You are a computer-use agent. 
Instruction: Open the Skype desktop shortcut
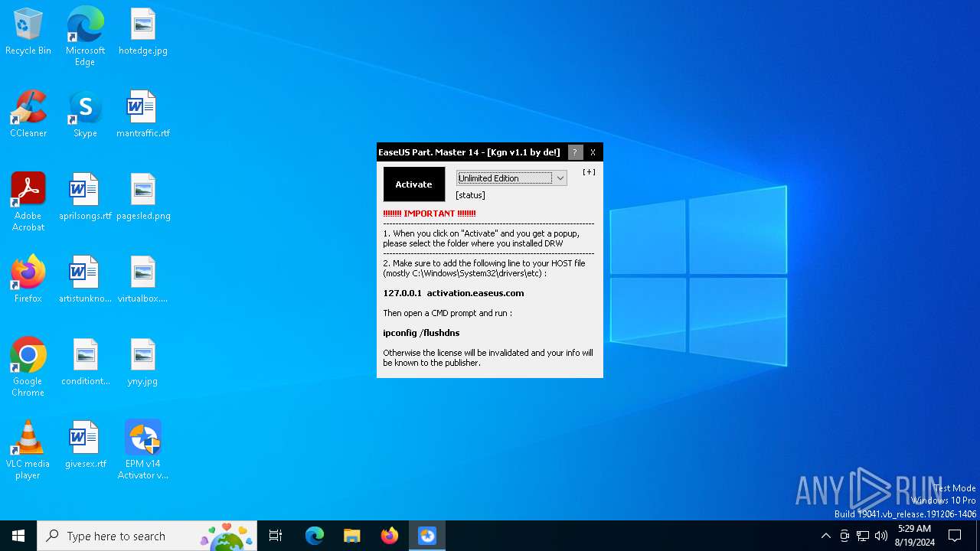tap(85, 115)
